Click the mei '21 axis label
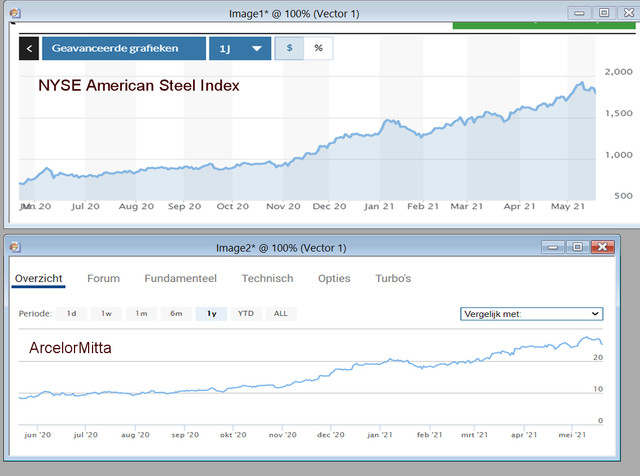The height and width of the screenshot is (476, 640). [x=572, y=435]
